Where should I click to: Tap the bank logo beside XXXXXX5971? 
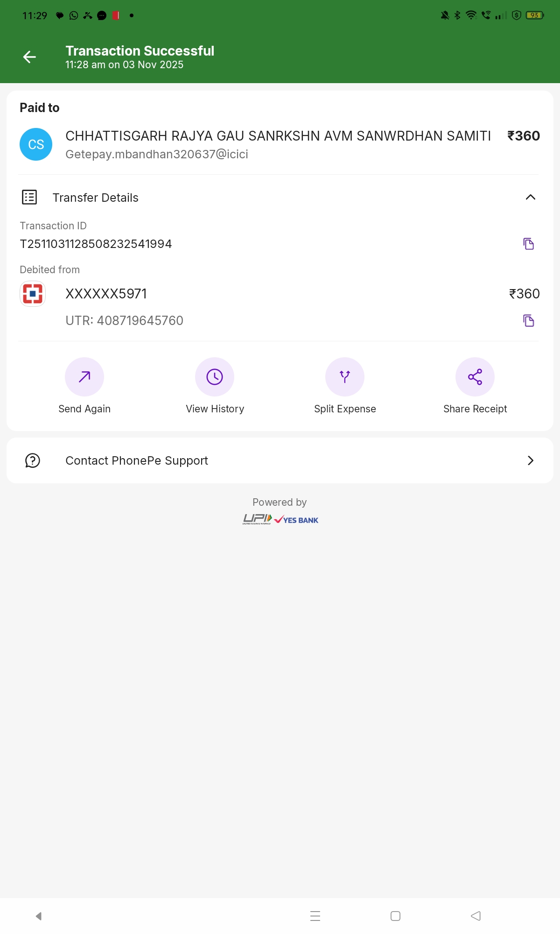click(x=33, y=294)
